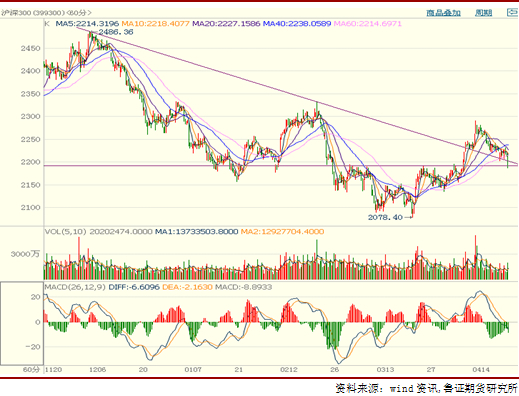519x396 pixels.
Task: Click the 2450 price axis label
Action: (x=30, y=48)
